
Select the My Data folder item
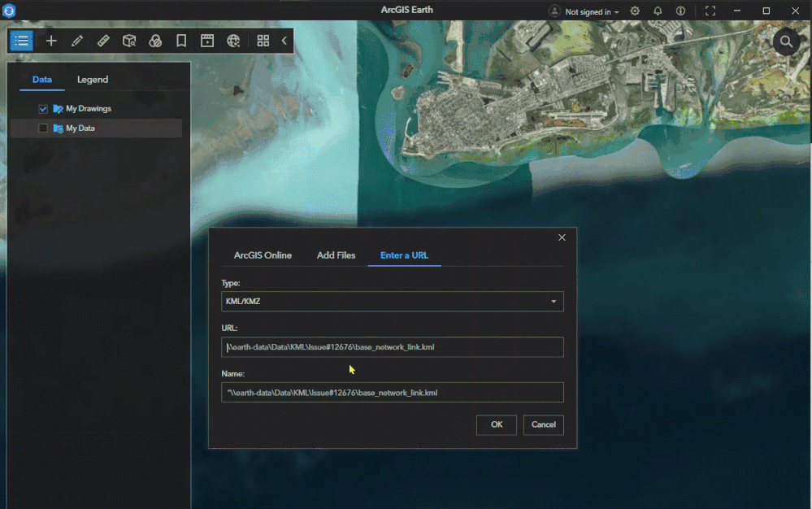tap(96, 128)
